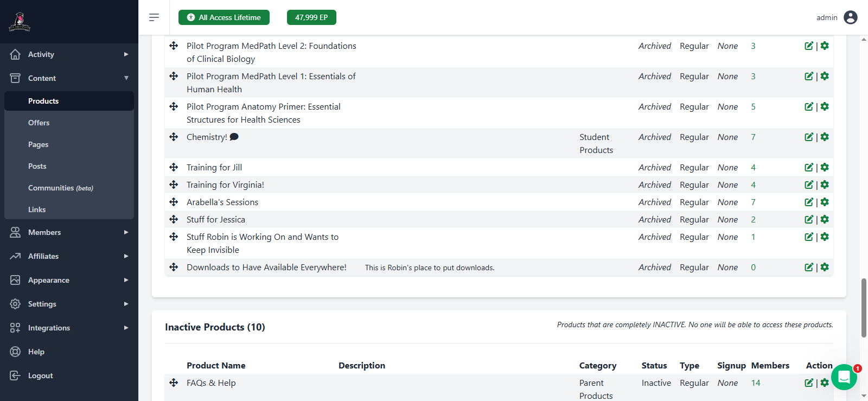Viewport: 868px width, 401px height.
Task: Open settings gear for Training for Jill
Action: (825, 168)
